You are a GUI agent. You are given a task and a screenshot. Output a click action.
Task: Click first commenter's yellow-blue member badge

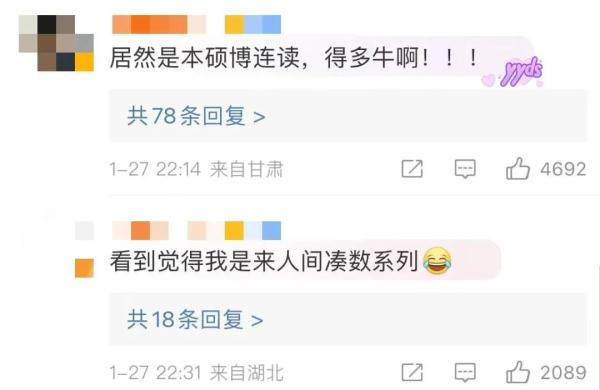(x=253, y=24)
